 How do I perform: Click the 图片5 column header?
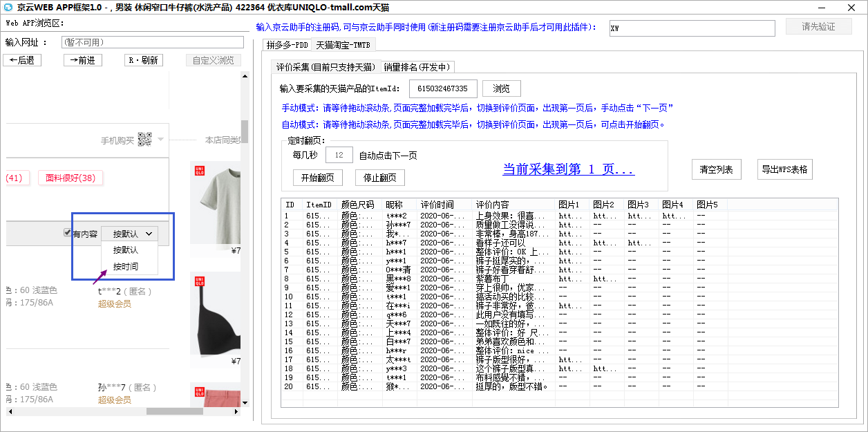(x=711, y=205)
